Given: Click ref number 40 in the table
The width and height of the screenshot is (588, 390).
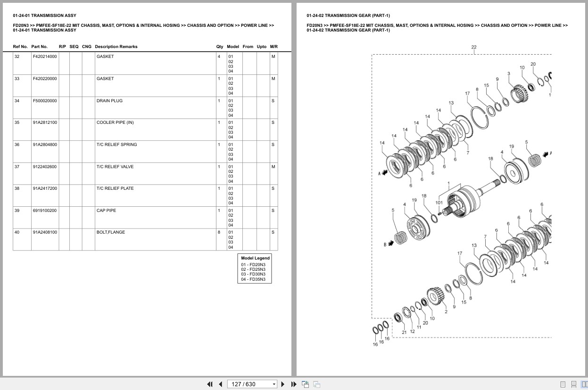Looking at the screenshot, I should [17, 232].
